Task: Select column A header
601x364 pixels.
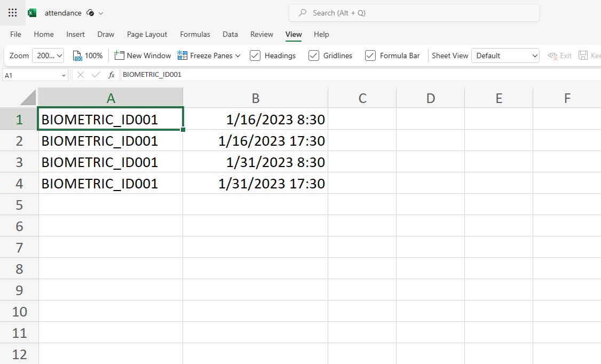Action: coord(111,98)
